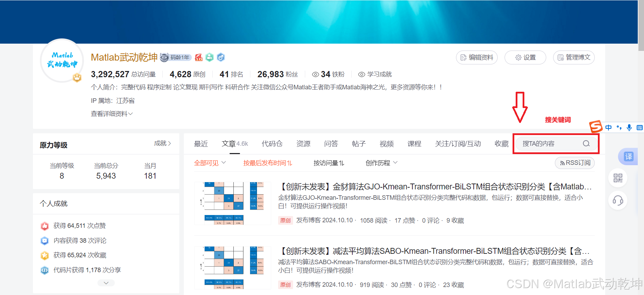Toggle Sogou 中 Chinese input mode
The width and height of the screenshot is (644, 295).
tap(608, 127)
